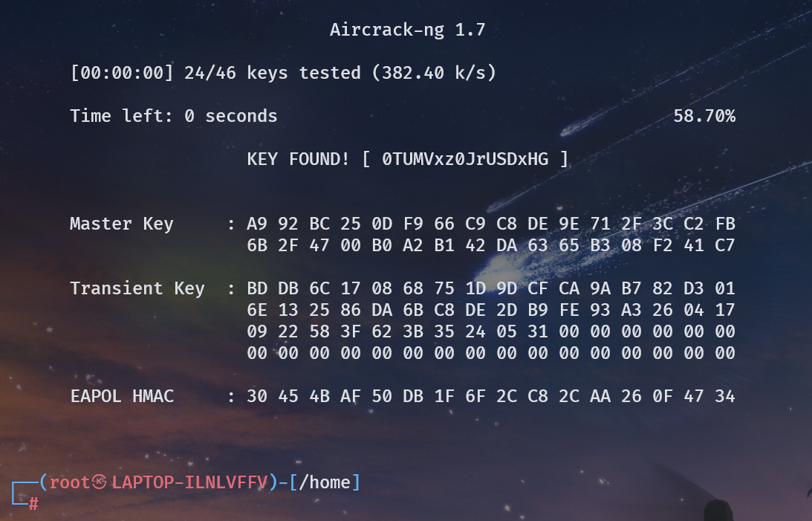Click the red hash prompt symbol
Viewport: 812px width, 521px height.
pos(33,503)
